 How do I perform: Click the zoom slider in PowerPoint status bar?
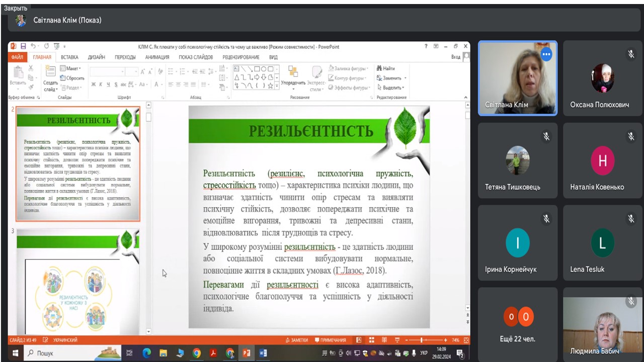[x=426, y=340]
